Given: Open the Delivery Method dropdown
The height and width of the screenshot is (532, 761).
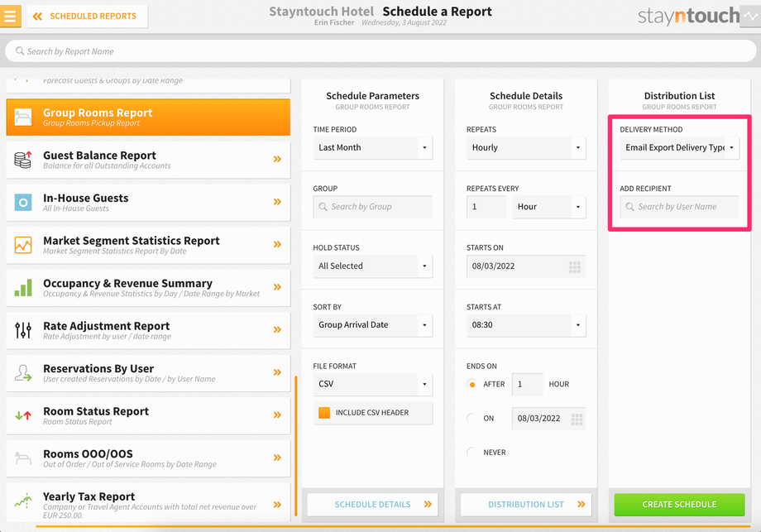Looking at the screenshot, I should [x=679, y=147].
